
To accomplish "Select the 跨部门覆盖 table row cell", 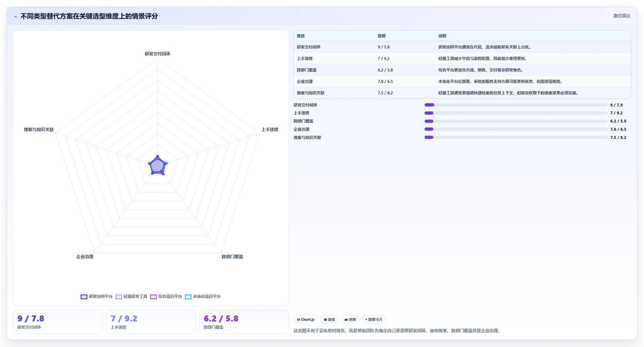I will coord(307,70).
